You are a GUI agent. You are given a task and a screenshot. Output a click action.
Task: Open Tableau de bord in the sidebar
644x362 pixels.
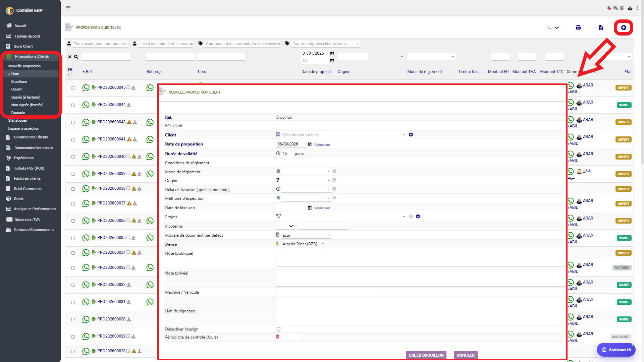coord(27,36)
